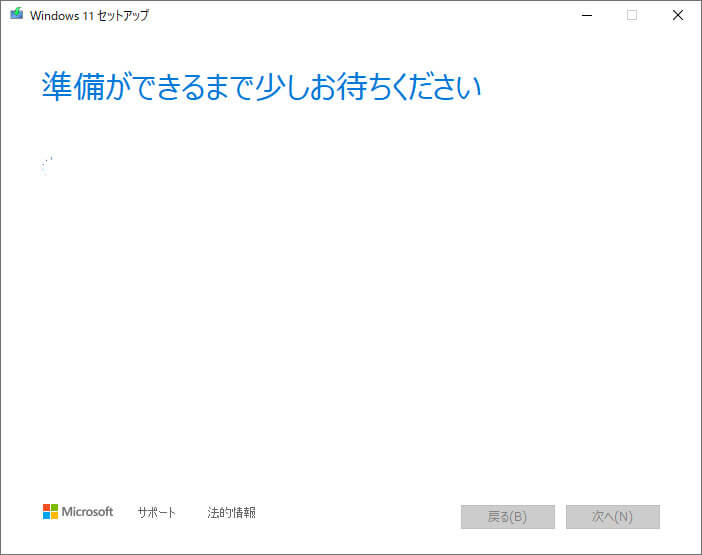702x555 pixels.
Task: Click the Windows 11 setup title bar icon
Action: coord(17,14)
